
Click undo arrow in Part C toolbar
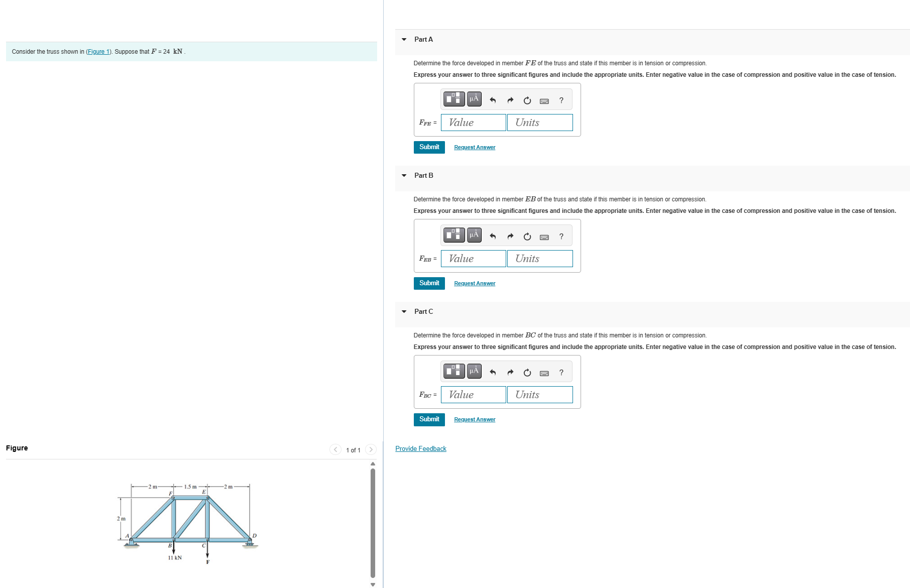click(x=493, y=373)
